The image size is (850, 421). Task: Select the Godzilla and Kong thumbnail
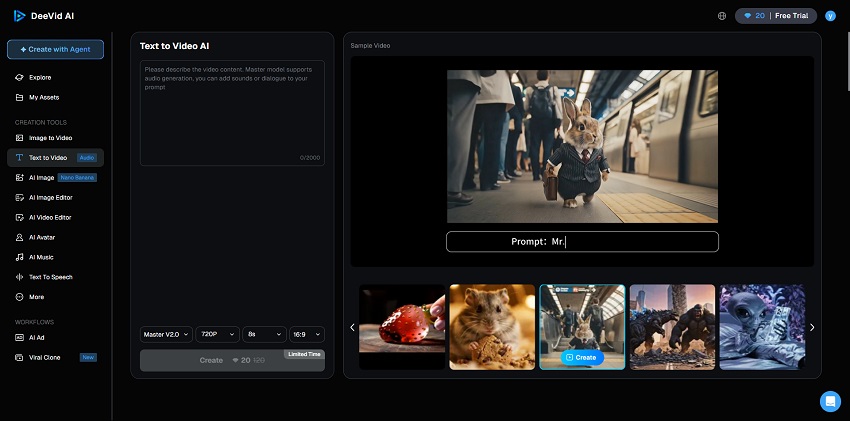[x=672, y=327]
